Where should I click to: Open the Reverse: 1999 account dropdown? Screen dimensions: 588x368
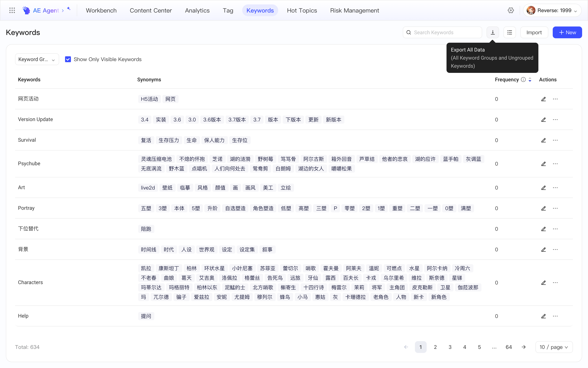(x=552, y=10)
